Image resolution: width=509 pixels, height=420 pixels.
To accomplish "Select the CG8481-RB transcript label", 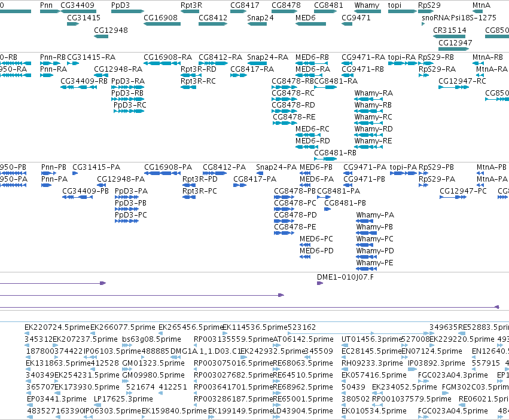I will (335, 153).
